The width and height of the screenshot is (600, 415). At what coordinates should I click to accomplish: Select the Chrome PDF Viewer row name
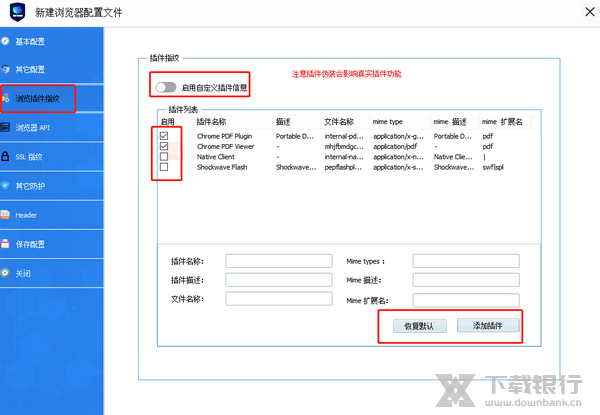225,146
